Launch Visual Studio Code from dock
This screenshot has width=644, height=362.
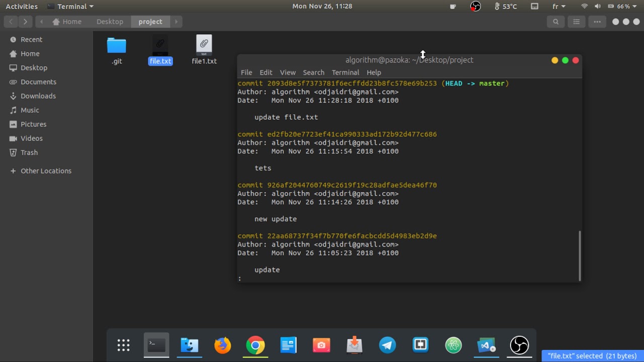[x=487, y=345]
